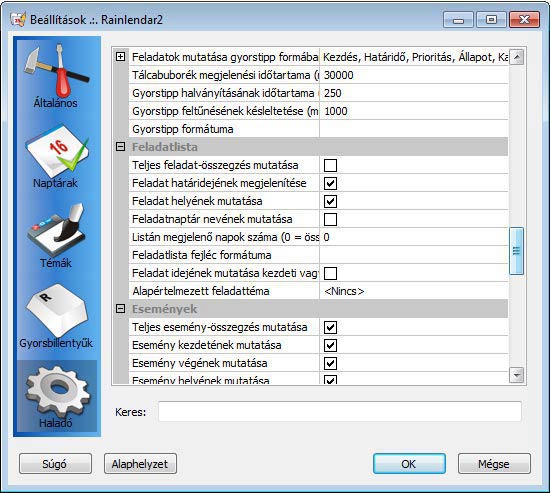Collapse the Feladatlista group

[121, 147]
